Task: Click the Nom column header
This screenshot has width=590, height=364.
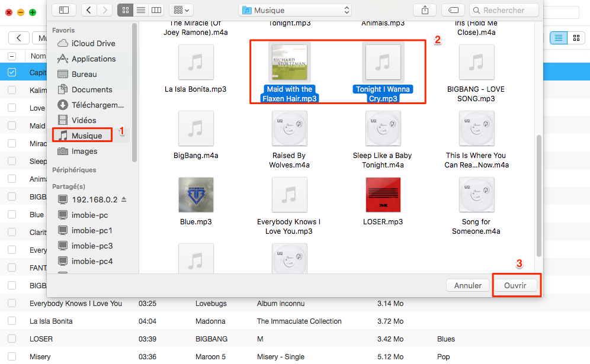Action: coord(38,56)
